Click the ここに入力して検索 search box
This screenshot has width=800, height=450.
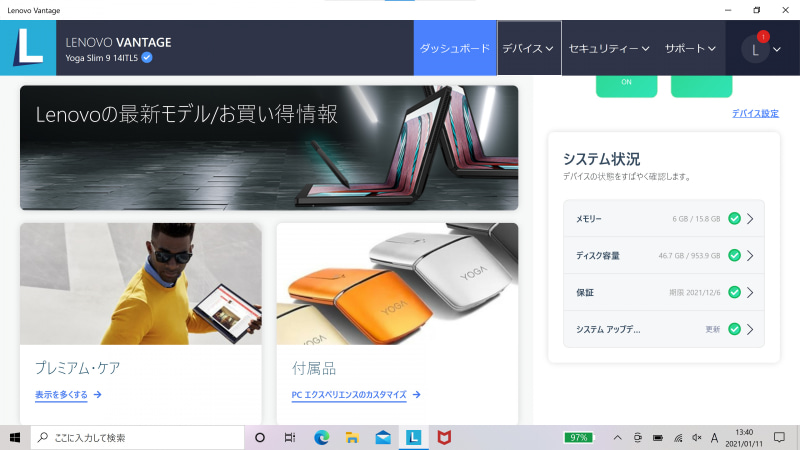pyautogui.click(x=138, y=438)
